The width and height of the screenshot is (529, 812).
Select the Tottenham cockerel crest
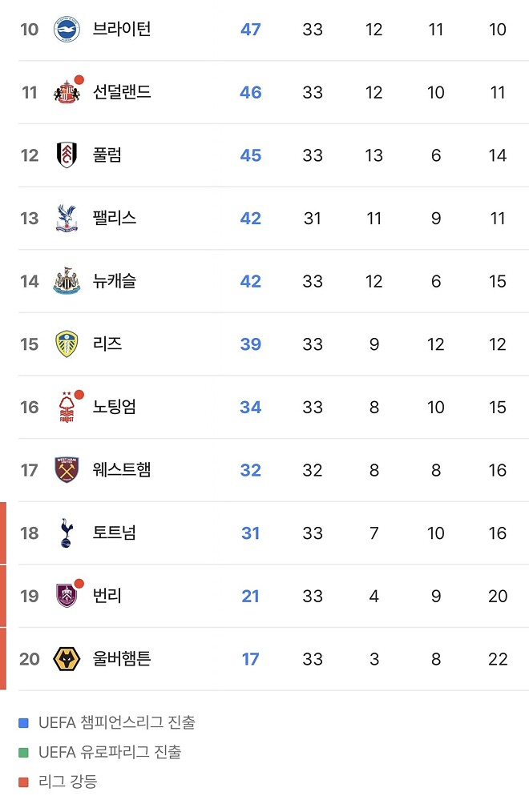coord(68,533)
